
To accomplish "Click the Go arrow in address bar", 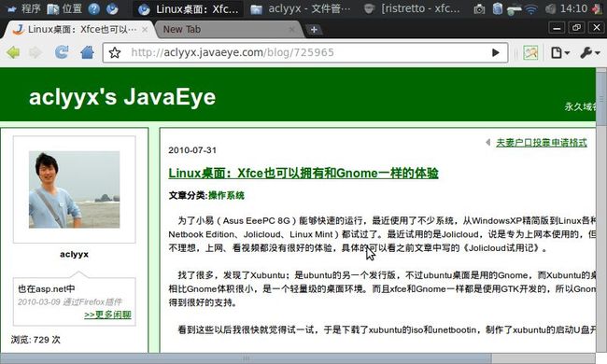I will (x=496, y=52).
